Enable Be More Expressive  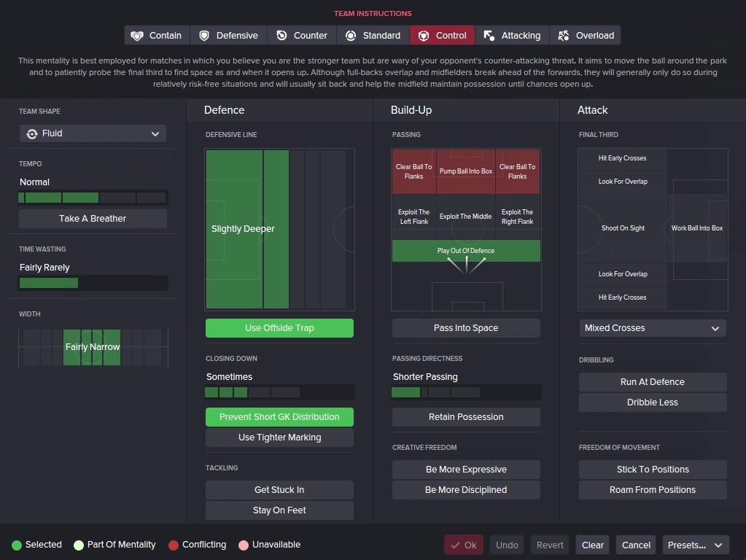pyautogui.click(x=466, y=470)
